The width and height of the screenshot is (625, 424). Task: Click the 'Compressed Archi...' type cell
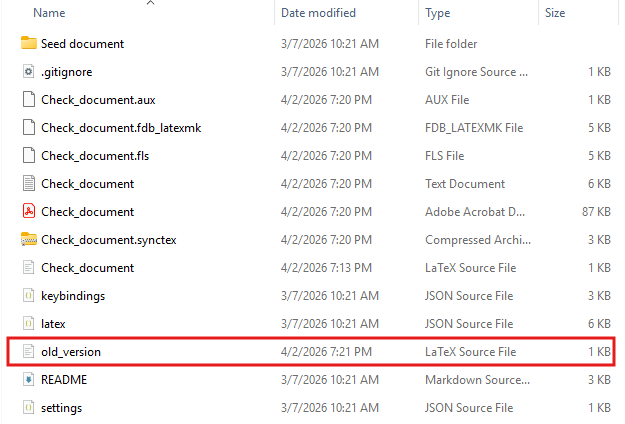click(x=478, y=240)
